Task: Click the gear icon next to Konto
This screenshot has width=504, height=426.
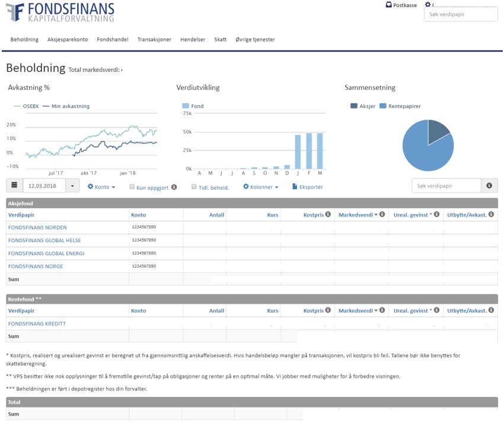Action: [x=90, y=186]
